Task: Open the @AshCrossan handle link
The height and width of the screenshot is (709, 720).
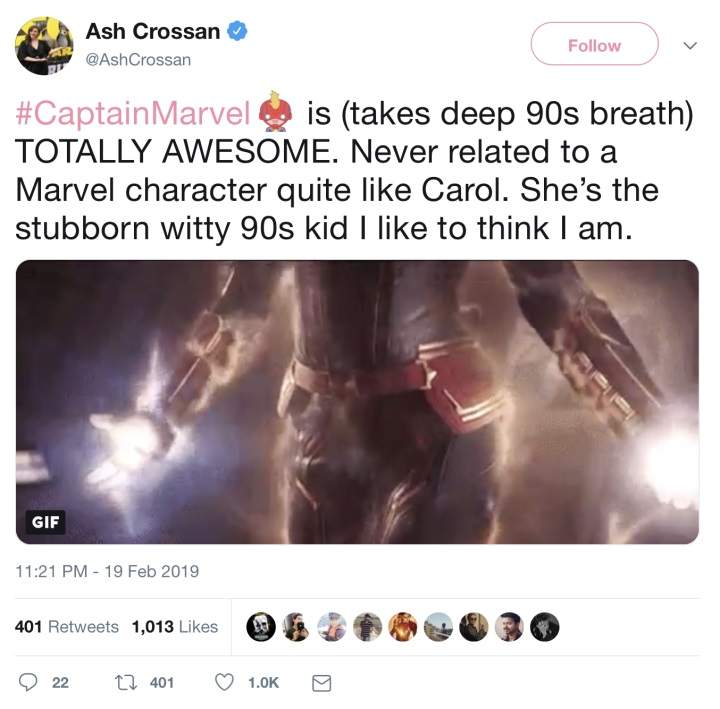Action: (138, 60)
